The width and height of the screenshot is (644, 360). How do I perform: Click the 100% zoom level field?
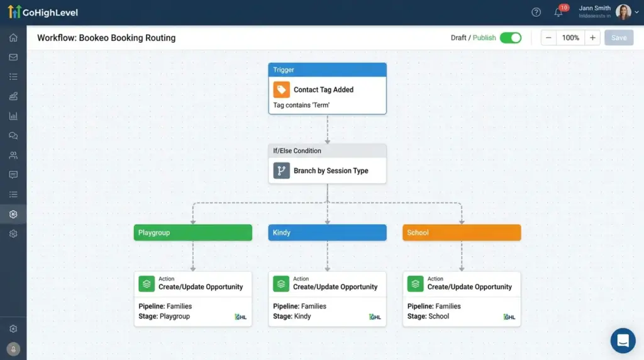pyautogui.click(x=570, y=38)
